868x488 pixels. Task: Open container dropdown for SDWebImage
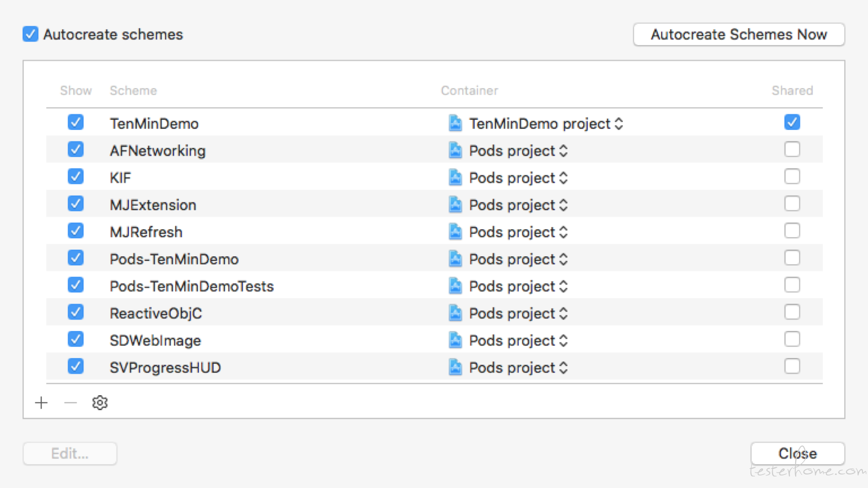point(563,341)
